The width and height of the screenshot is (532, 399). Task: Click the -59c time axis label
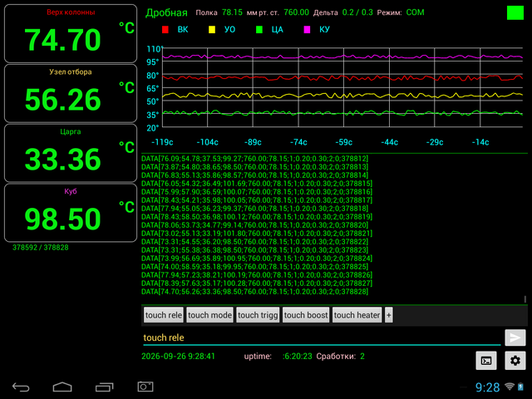point(343,142)
